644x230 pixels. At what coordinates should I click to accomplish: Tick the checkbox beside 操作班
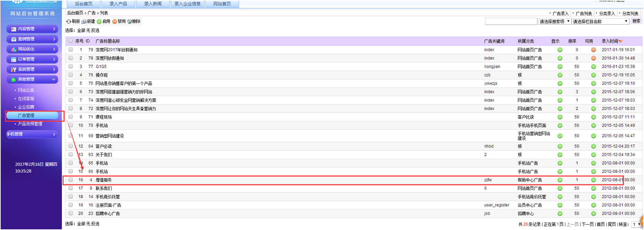pyautogui.click(x=70, y=75)
